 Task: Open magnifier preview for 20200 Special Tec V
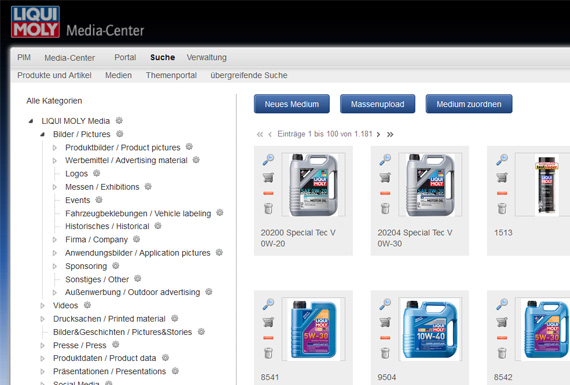pyautogui.click(x=268, y=160)
